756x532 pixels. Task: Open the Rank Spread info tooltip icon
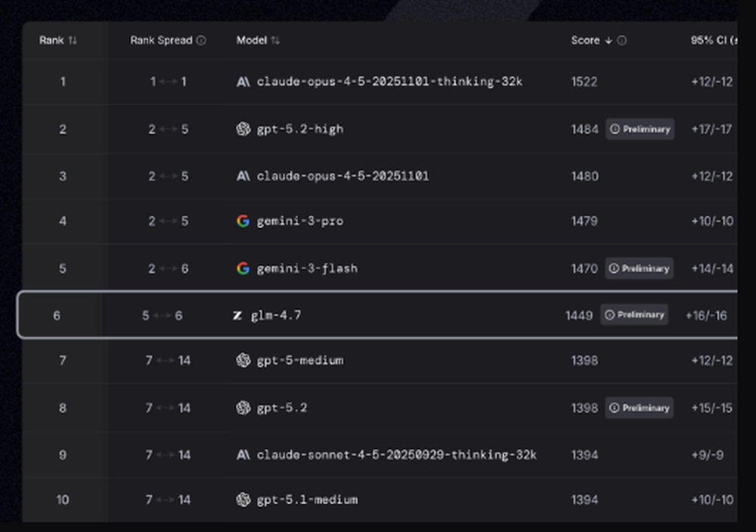[x=200, y=41]
